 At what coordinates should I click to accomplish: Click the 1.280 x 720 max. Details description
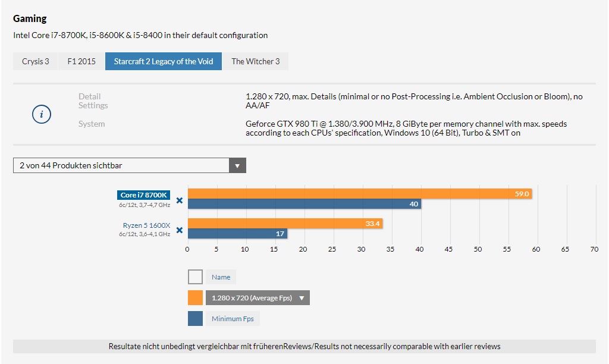coord(414,101)
